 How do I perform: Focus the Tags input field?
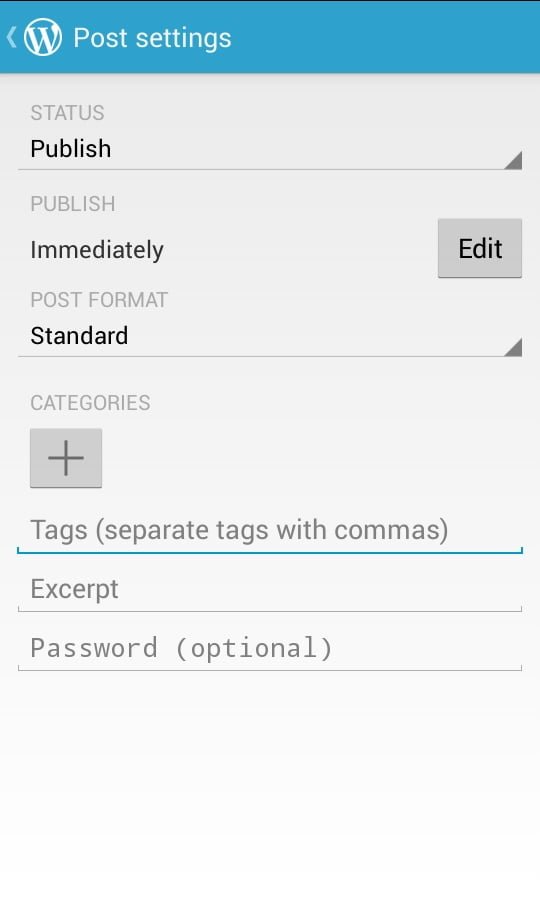tap(270, 530)
